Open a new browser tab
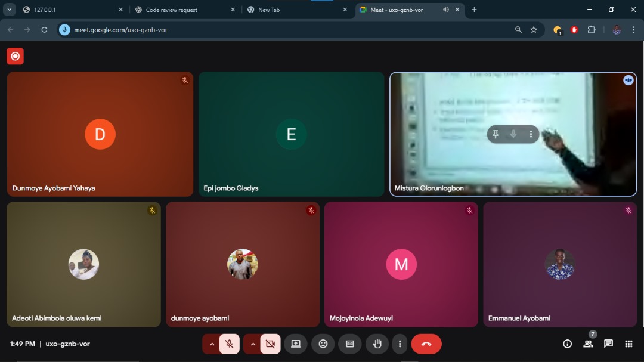Image resolution: width=644 pixels, height=362 pixels. [x=474, y=10]
